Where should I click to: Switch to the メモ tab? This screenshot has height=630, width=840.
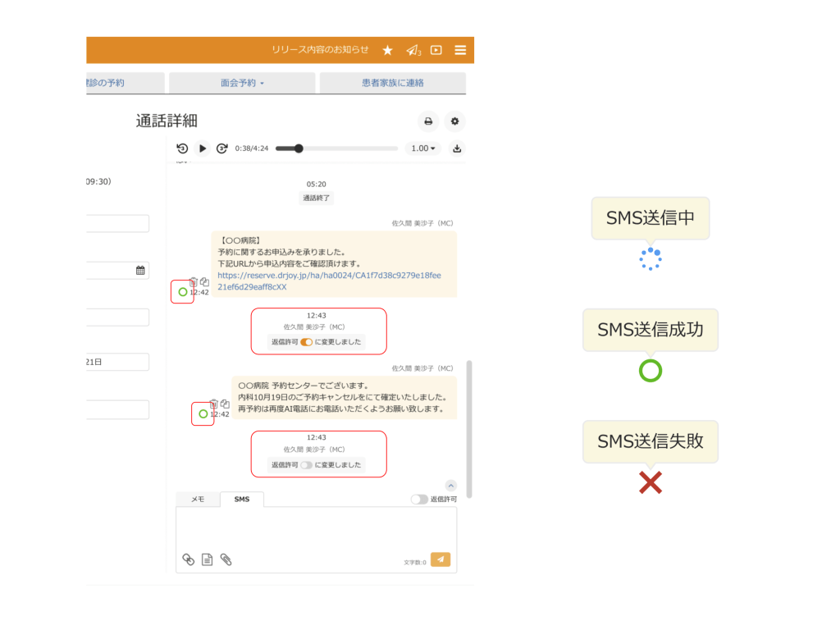pos(198,499)
